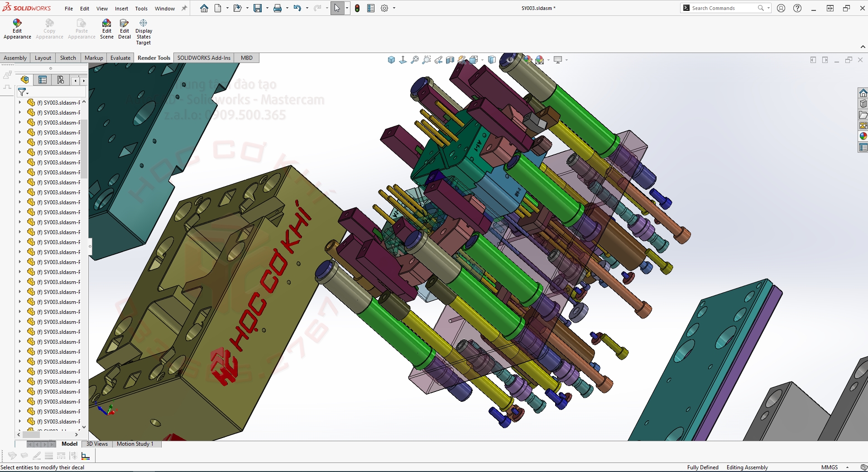Click the filter funnel above the feature tree
This screenshot has width=868, height=472.
[x=22, y=92]
